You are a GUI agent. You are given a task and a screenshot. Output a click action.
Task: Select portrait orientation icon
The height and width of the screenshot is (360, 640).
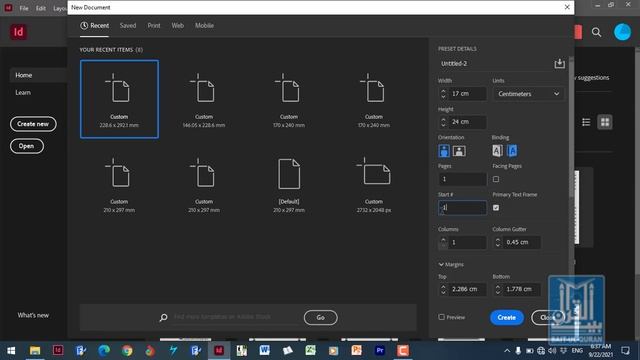click(x=444, y=151)
